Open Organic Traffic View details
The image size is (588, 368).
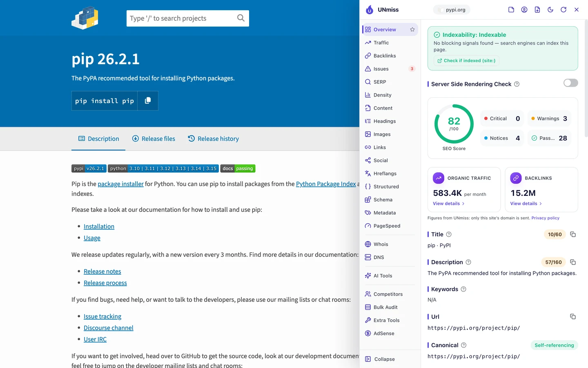(449, 204)
